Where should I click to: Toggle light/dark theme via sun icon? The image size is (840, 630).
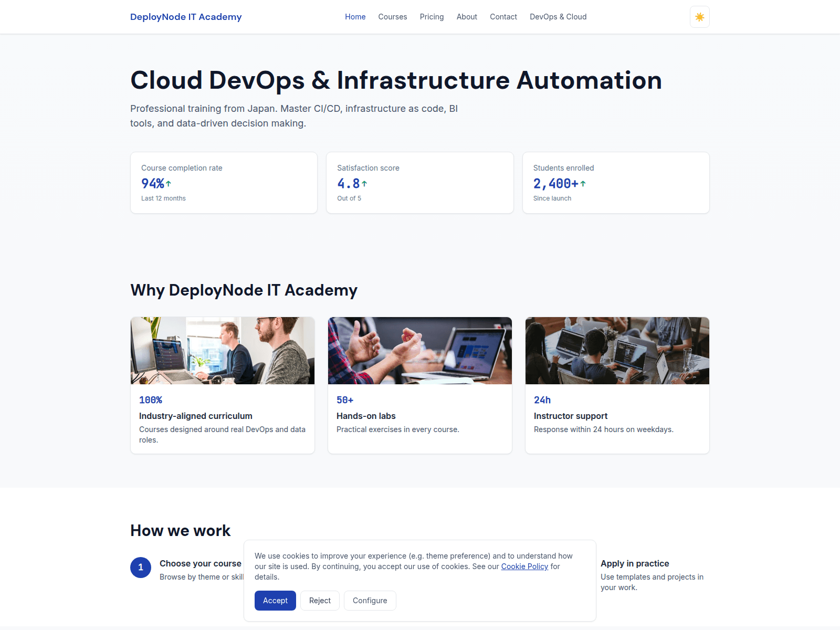699,16
